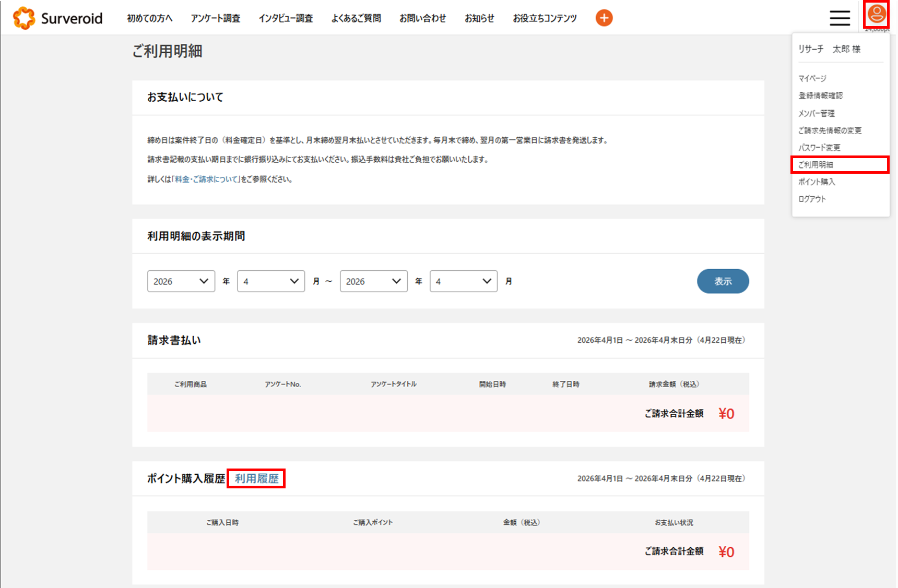Choose ポイント購入 from the user menu
The image size is (898, 588).
[x=817, y=182]
